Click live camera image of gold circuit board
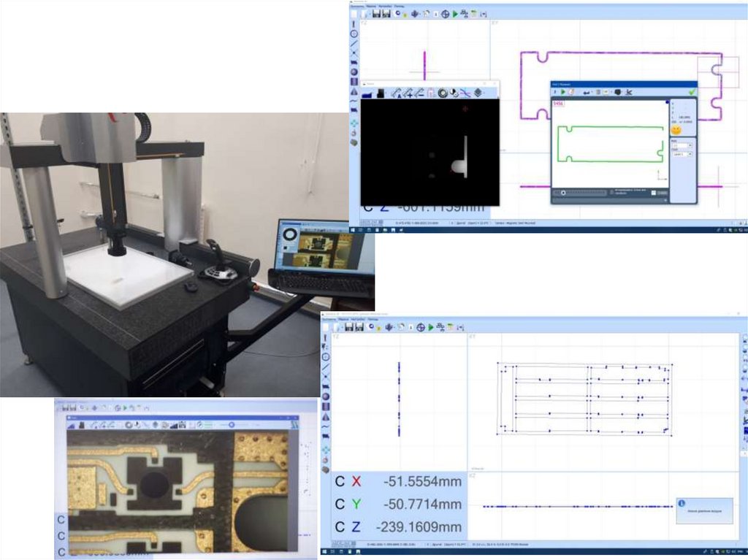 [178, 491]
